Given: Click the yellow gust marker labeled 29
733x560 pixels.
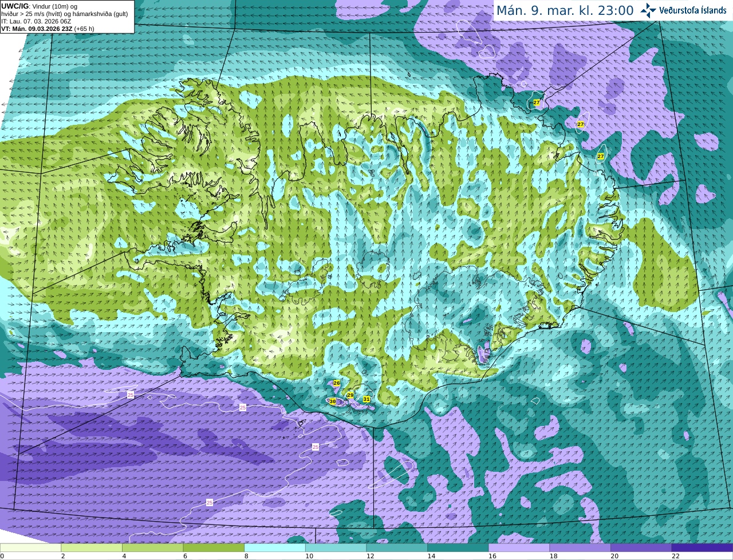Looking at the screenshot, I should [350, 396].
